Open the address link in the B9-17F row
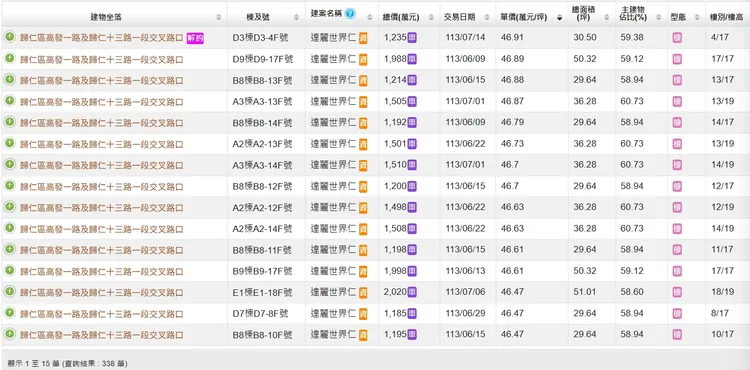Screen dimensions: 750x370 point(101,272)
